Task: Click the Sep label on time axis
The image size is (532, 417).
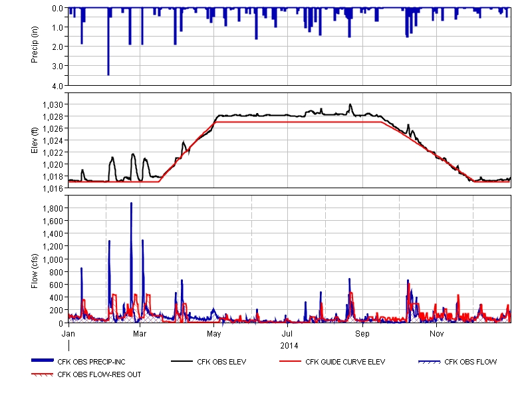Action: tap(362, 333)
